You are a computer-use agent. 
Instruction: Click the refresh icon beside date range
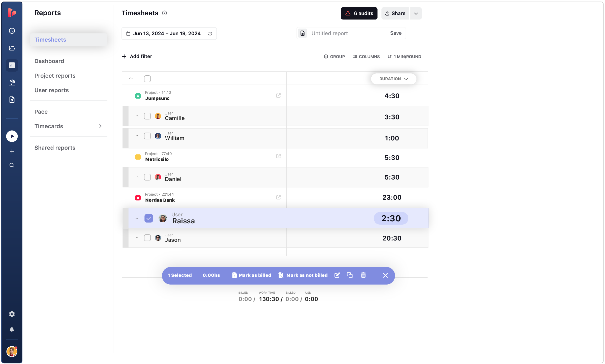point(210,34)
